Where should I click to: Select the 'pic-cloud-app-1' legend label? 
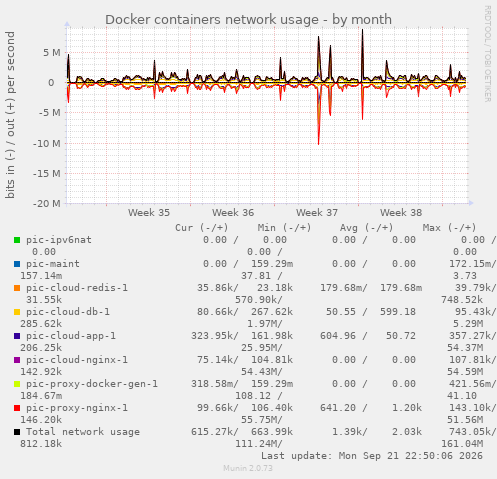(71, 336)
